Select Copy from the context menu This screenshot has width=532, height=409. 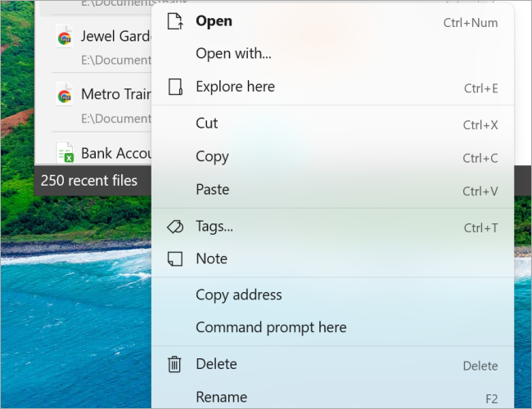coord(332,157)
